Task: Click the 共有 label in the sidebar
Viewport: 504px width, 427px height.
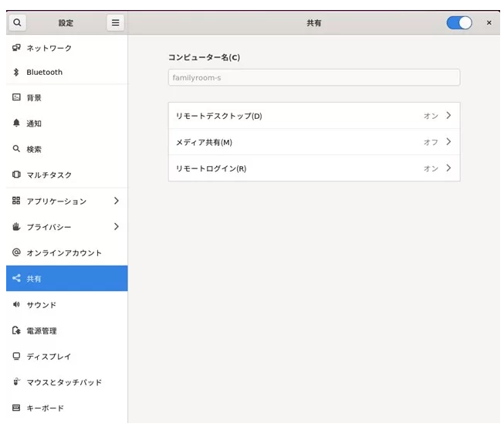Action: tap(34, 279)
